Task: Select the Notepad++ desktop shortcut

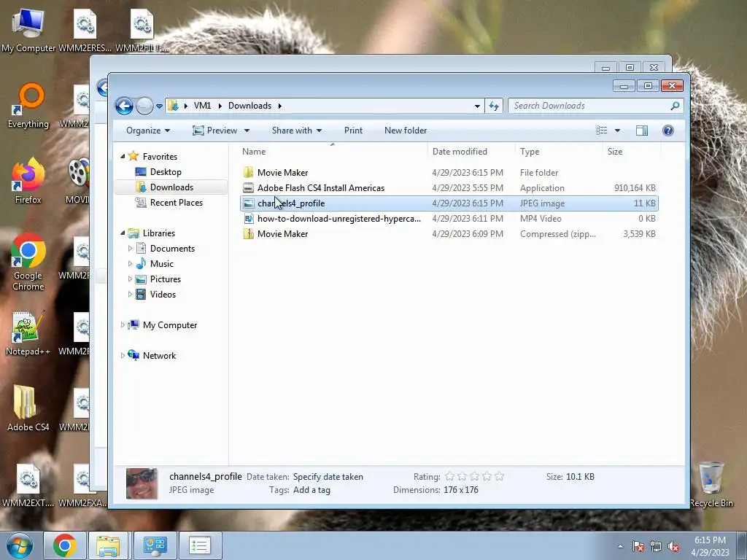Action: 28,333
